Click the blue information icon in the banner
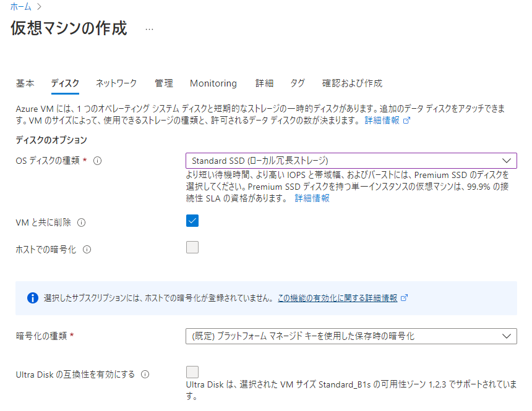Screen dimensions: 532x411 tap(33, 298)
